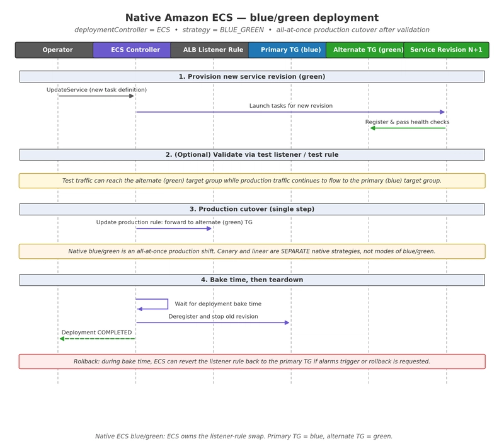Select the '3. Production cutover (single step)' banner
This screenshot has height=444, width=504.
pos(252,209)
